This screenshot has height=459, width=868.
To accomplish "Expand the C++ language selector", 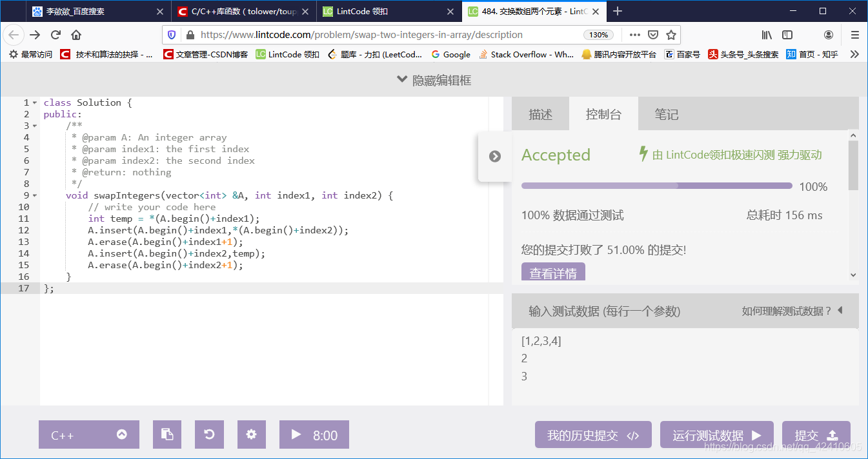I will (88, 435).
